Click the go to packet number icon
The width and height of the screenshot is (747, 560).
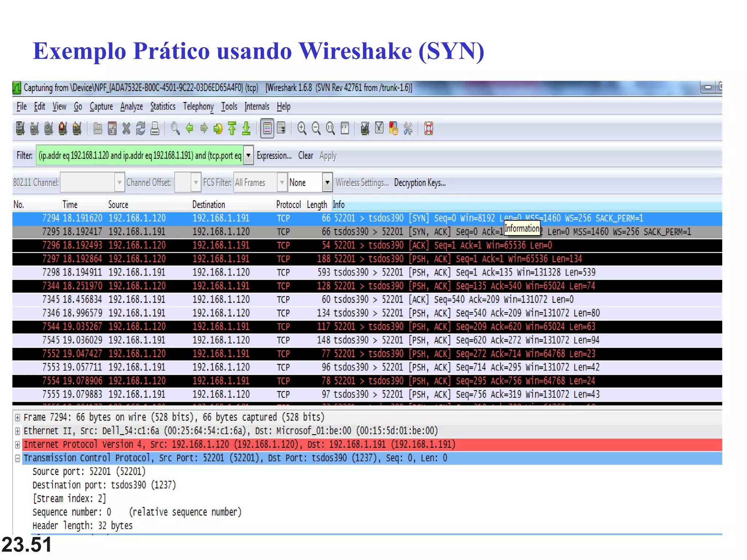(218, 128)
